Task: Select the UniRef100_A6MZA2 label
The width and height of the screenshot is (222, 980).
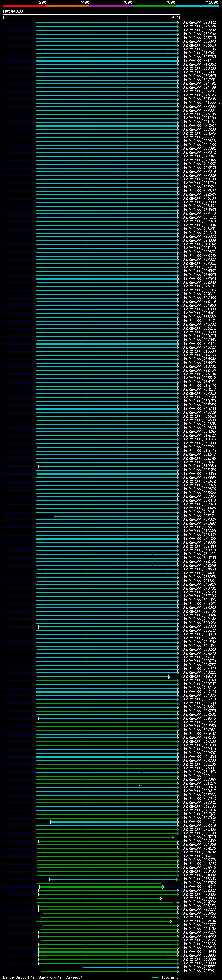Action: pos(199,852)
